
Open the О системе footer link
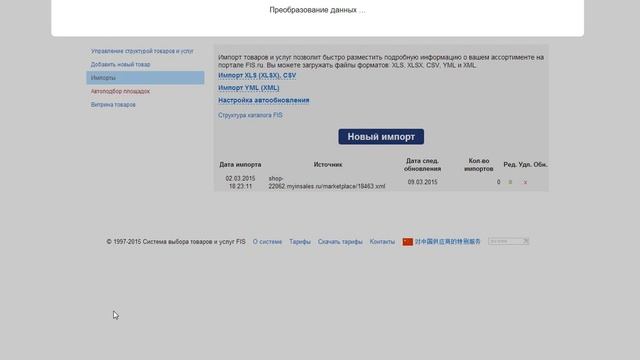[x=267, y=242]
